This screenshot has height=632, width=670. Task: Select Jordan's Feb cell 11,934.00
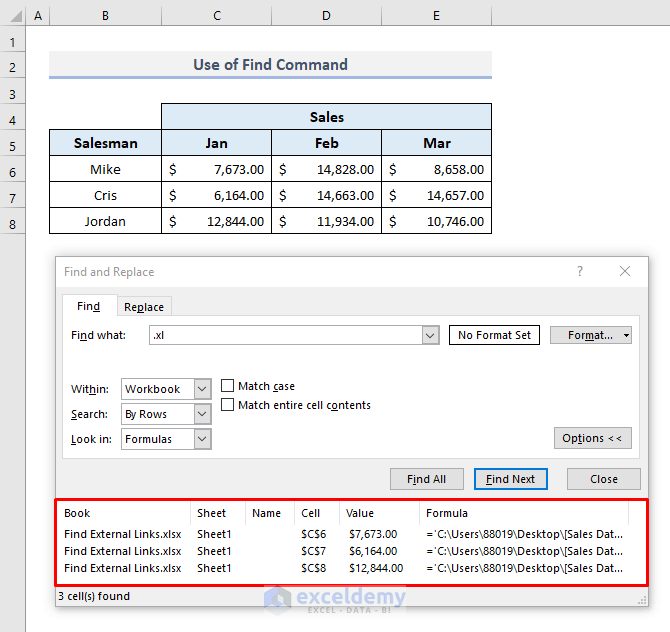point(326,221)
